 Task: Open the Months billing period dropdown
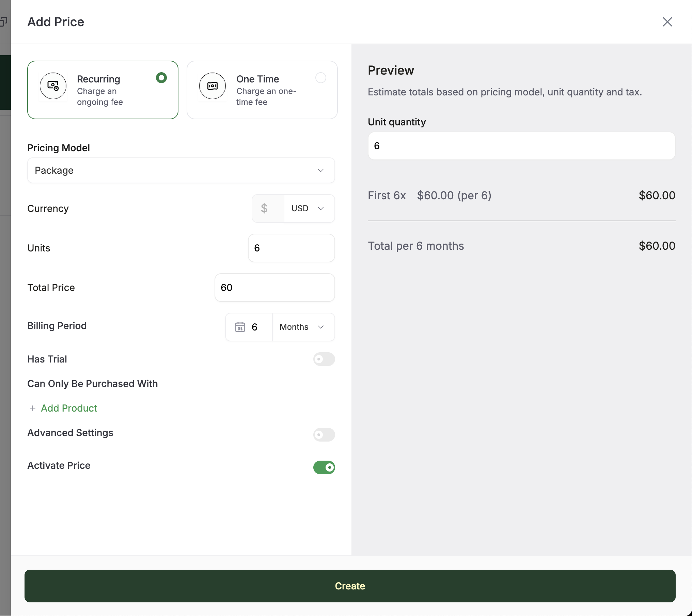click(303, 327)
